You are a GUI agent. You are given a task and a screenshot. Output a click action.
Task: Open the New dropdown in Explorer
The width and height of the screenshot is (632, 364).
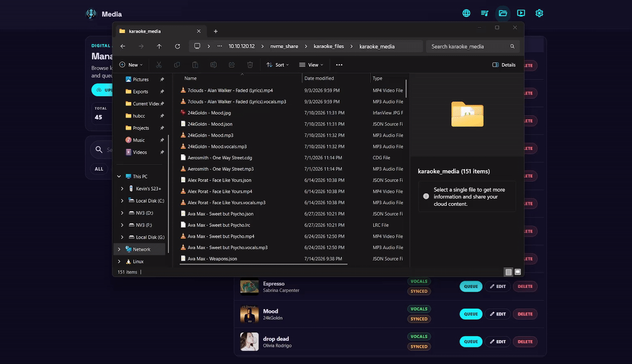[x=131, y=65]
